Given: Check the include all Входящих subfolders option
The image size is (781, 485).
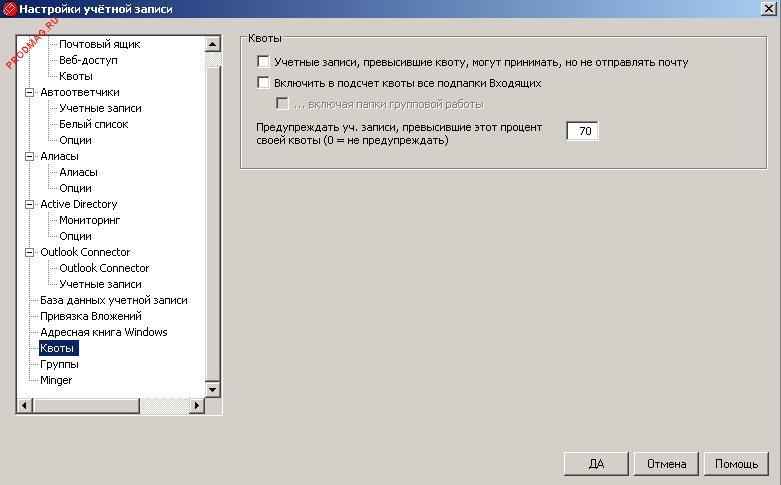Looking at the screenshot, I should tap(264, 84).
